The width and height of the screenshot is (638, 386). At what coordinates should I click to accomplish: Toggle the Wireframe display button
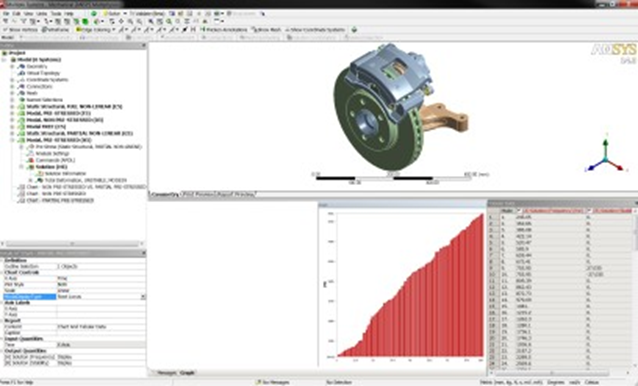click(x=55, y=30)
